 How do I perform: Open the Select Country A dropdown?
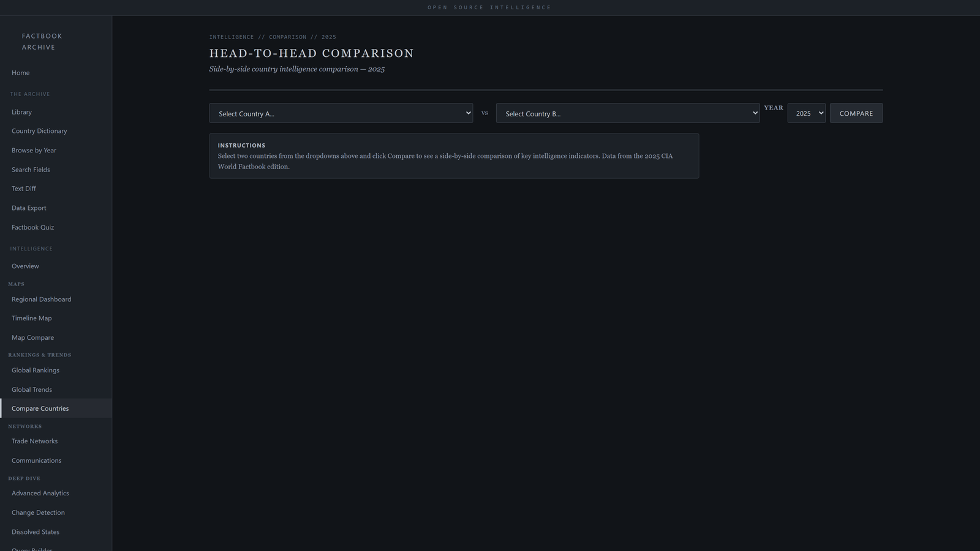[341, 113]
